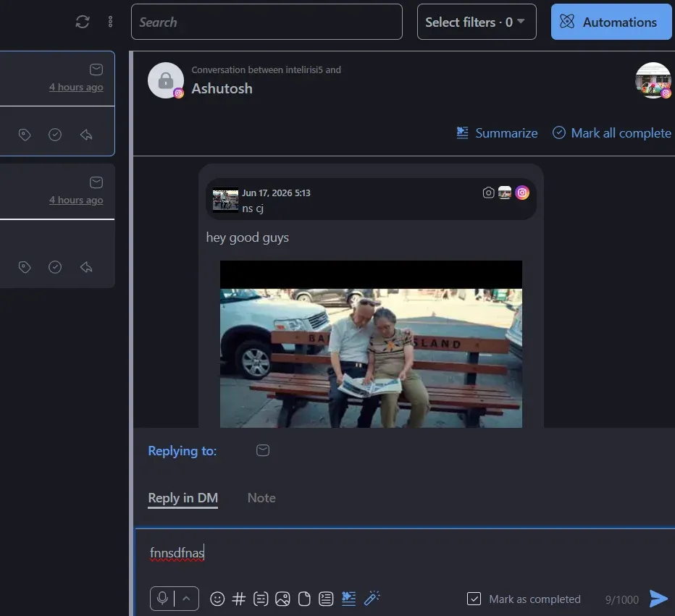Click the reply arrow on the second conversation card
Image resolution: width=675 pixels, height=616 pixels.
pyautogui.click(x=86, y=267)
